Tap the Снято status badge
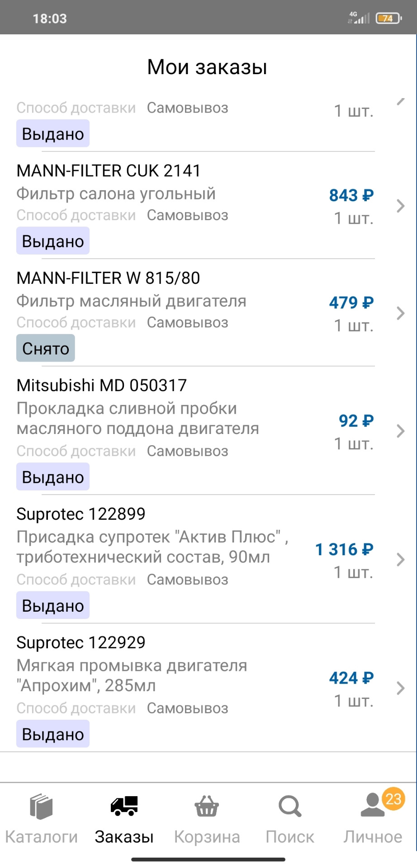Viewport: 417px width, 868px height. pos(46,349)
